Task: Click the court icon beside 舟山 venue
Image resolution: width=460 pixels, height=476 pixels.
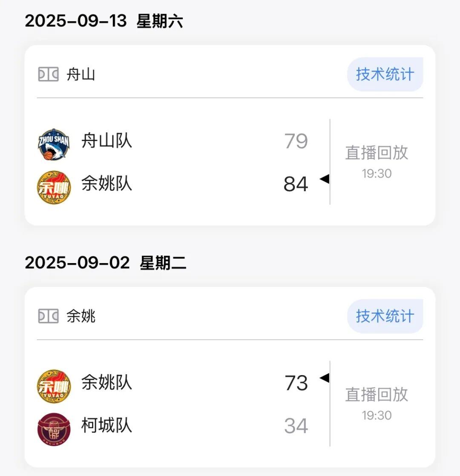Action: point(49,75)
